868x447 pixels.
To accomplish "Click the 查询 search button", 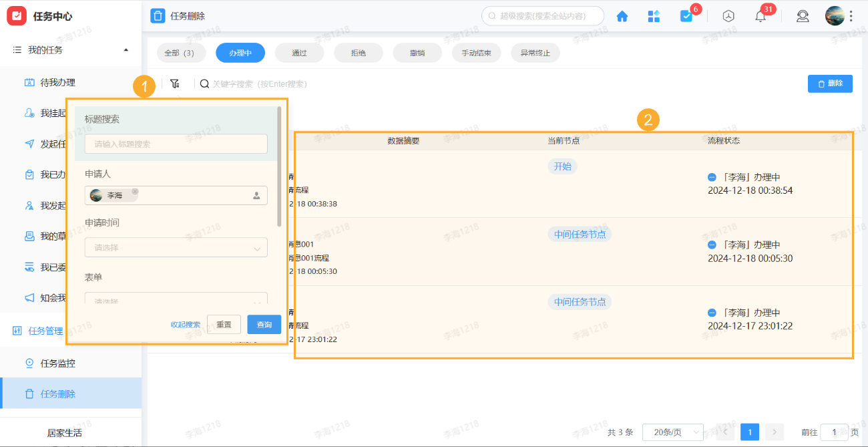I will coord(264,324).
